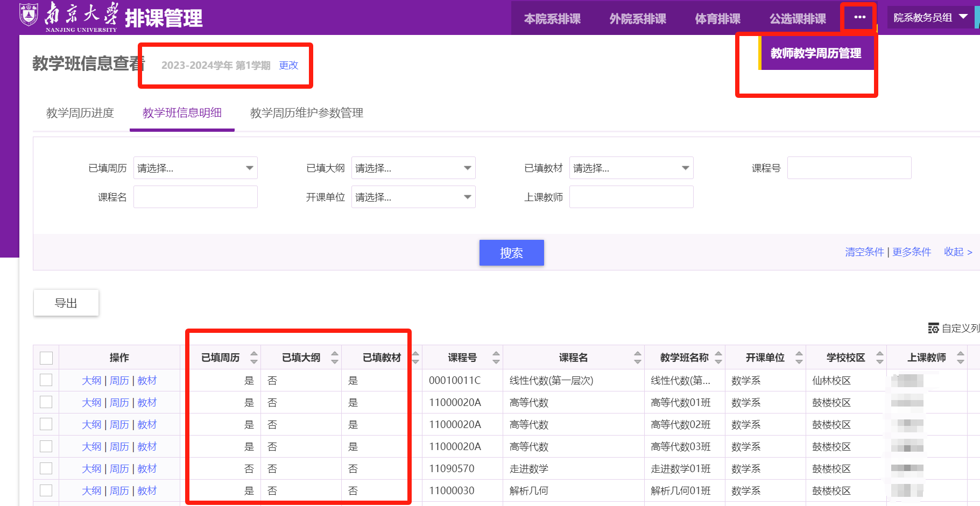Select the checkbox for 走进数学 row
The width and height of the screenshot is (980, 506).
point(46,468)
